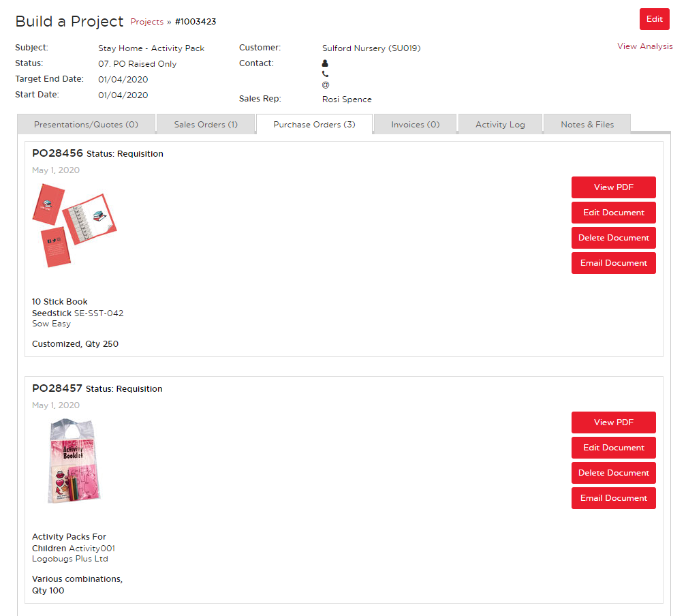
Task: Email Document for PO28457
Action: pyautogui.click(x=613, y=498)
